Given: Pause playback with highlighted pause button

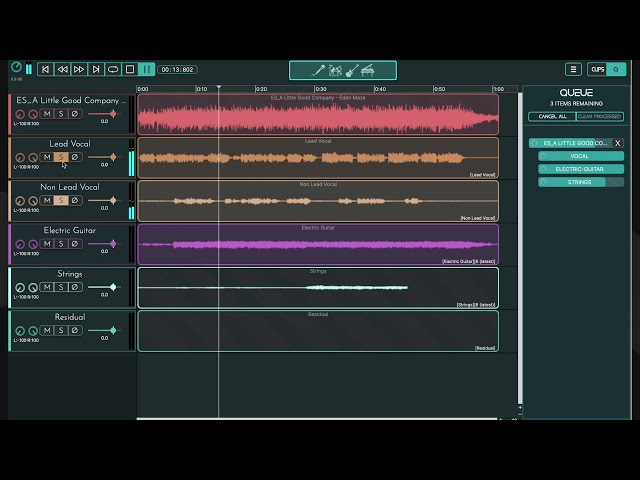Looking at the screenshot, I should click(147, 69).
